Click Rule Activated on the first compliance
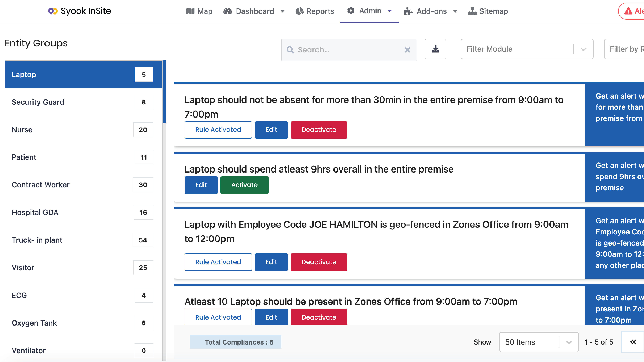The image size is (644, 362). [x=218, y=130]
